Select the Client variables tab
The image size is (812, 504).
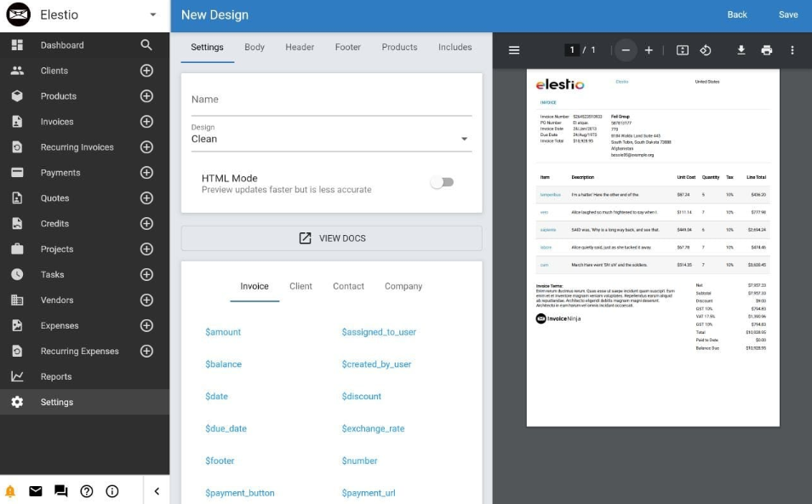point(300,286)
